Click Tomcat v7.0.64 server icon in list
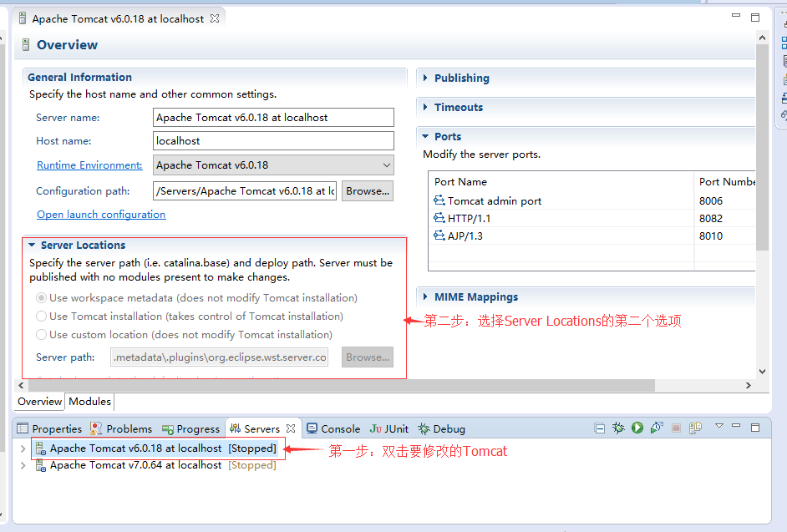 pyautogui.click(x=41, y=466)
